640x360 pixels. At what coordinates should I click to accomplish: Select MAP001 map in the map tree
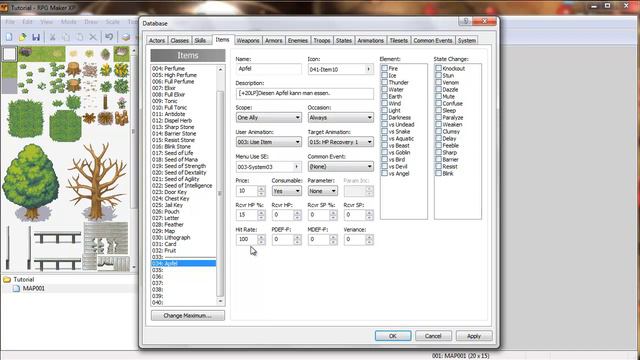[x=33, y=288]
